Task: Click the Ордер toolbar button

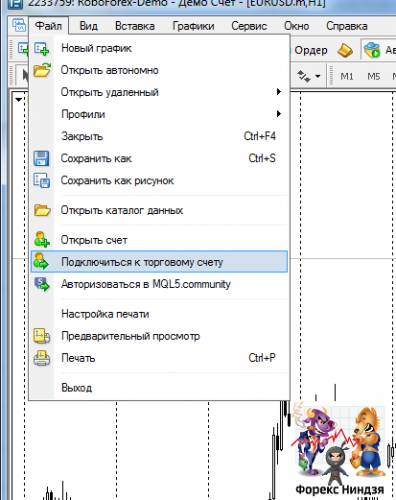Action: point(311,50)
